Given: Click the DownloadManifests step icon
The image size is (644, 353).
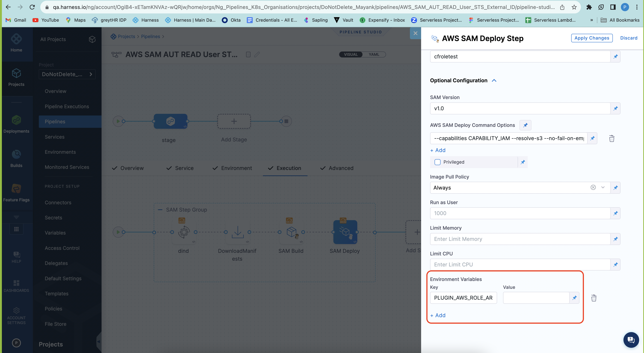Looking at the screenshot, I should pos(237,232).
